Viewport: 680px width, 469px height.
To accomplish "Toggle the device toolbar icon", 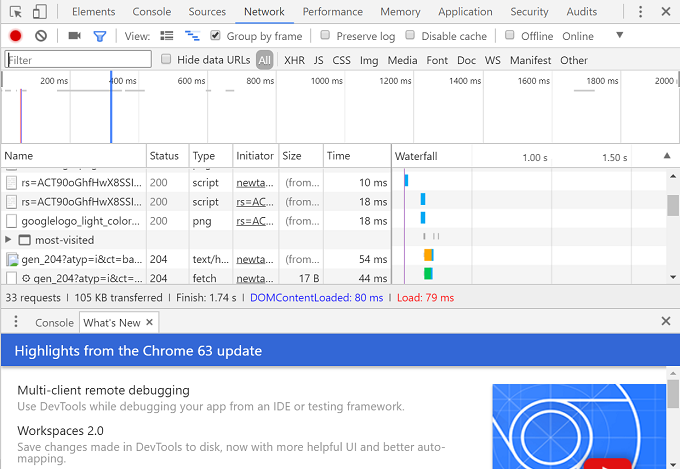I will pyautogui.click(x=39, y=12).
